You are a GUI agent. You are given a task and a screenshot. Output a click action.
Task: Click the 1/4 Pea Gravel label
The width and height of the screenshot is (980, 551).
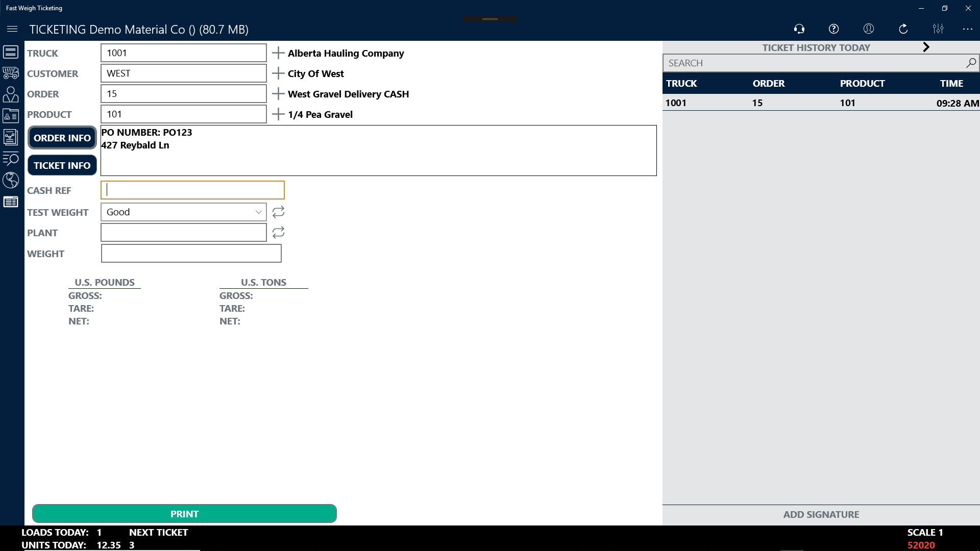[x=320, y=115]
